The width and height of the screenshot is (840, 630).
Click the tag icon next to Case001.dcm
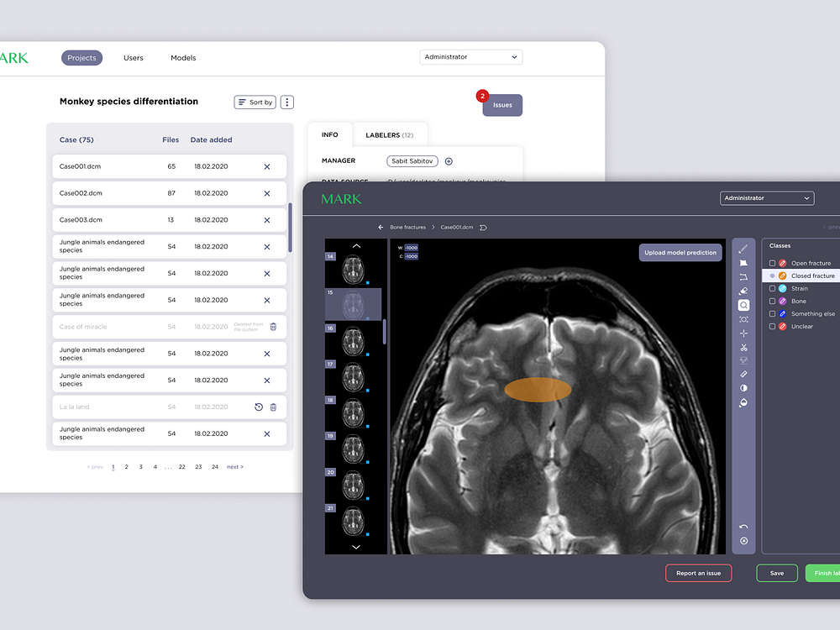[x=483, y=228]
